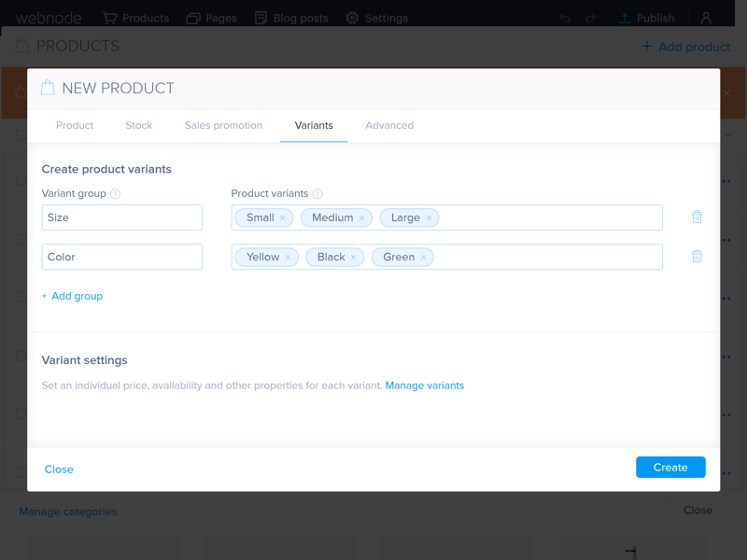This screenshot has width=747, height=560.
Task: Switch to the Product tab
Action: [75, 125]
